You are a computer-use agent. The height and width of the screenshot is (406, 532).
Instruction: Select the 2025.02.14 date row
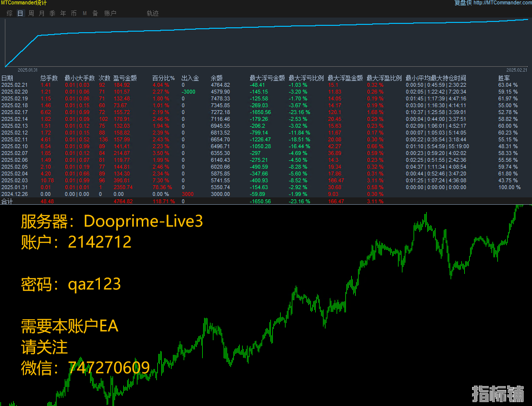(15, 119)
